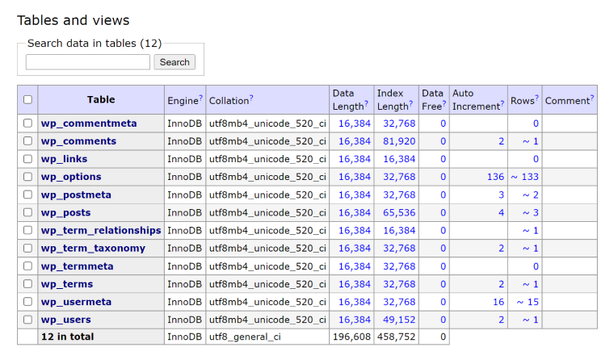Click the Rows help question mark
The image size is (614, 364).
[537, 98]
